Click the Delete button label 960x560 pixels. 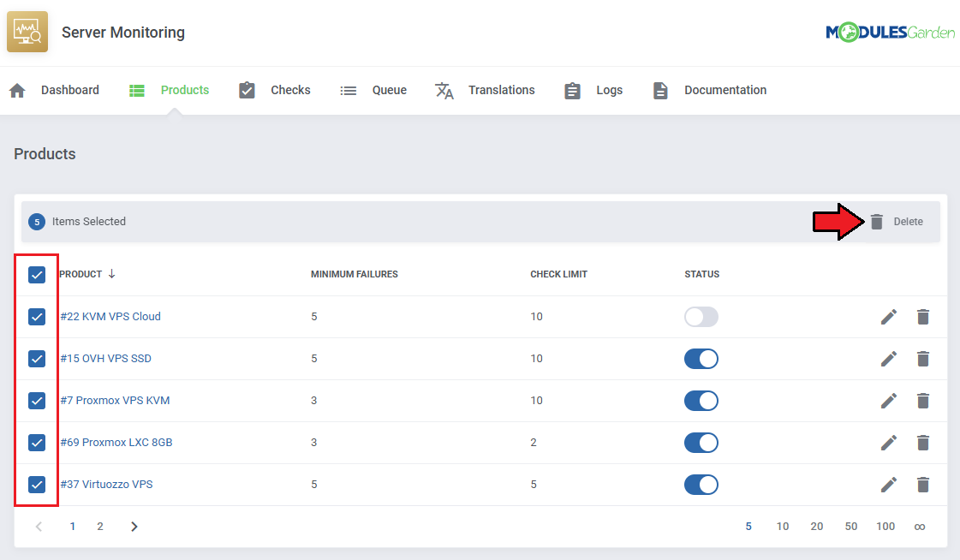pyautogui.click(x=908, y=222)
